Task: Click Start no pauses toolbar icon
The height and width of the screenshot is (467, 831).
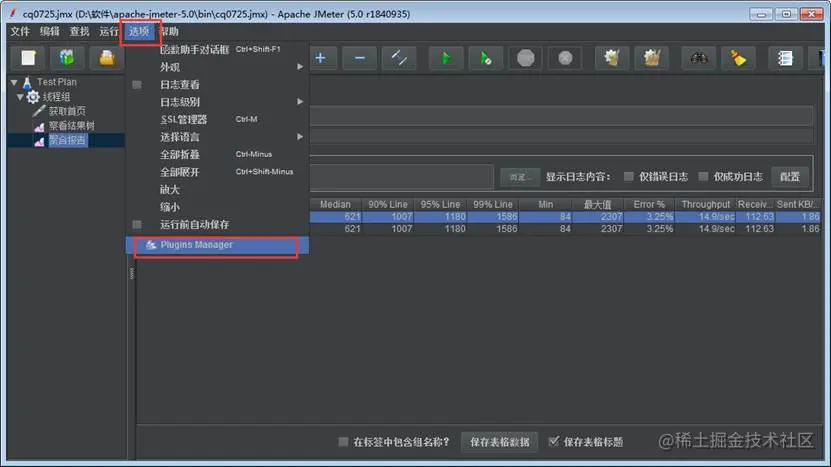Action: pyautogui.click(x=485, y=58)
